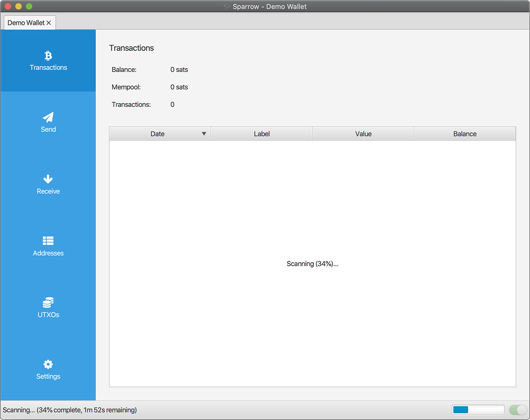Open the Transactions section via bitcoin icon
This screenshot has width=530, height=420.
[48, 56]
